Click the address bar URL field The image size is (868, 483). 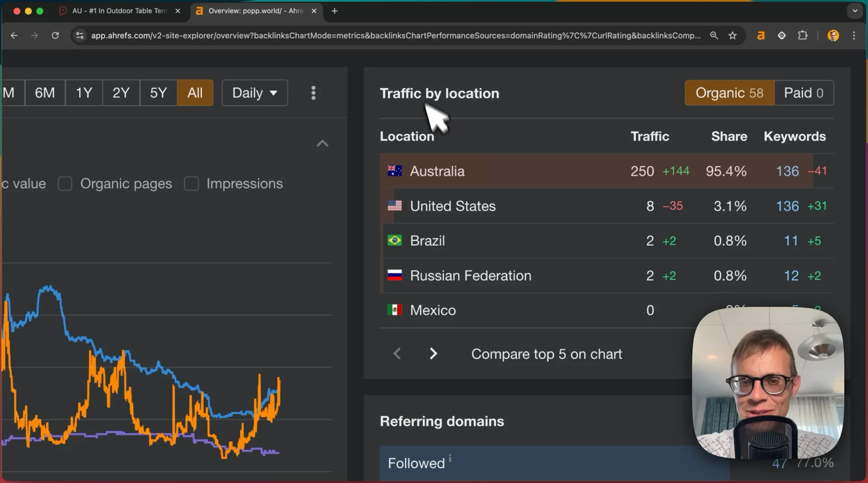396,35
